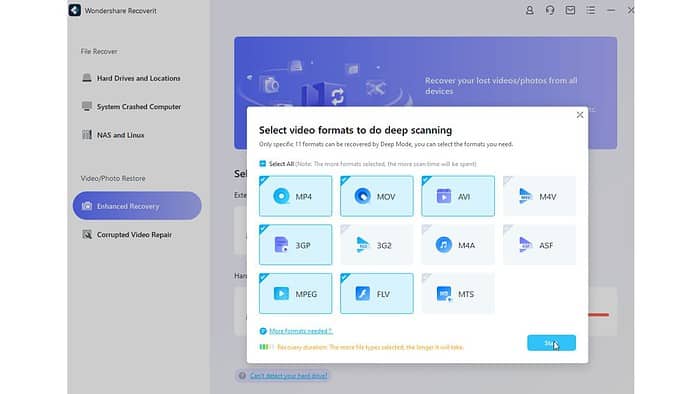Screen dimensions: 700x394
Task: Click the dialog title Select video formats
Action: click(x=355, y=130)
